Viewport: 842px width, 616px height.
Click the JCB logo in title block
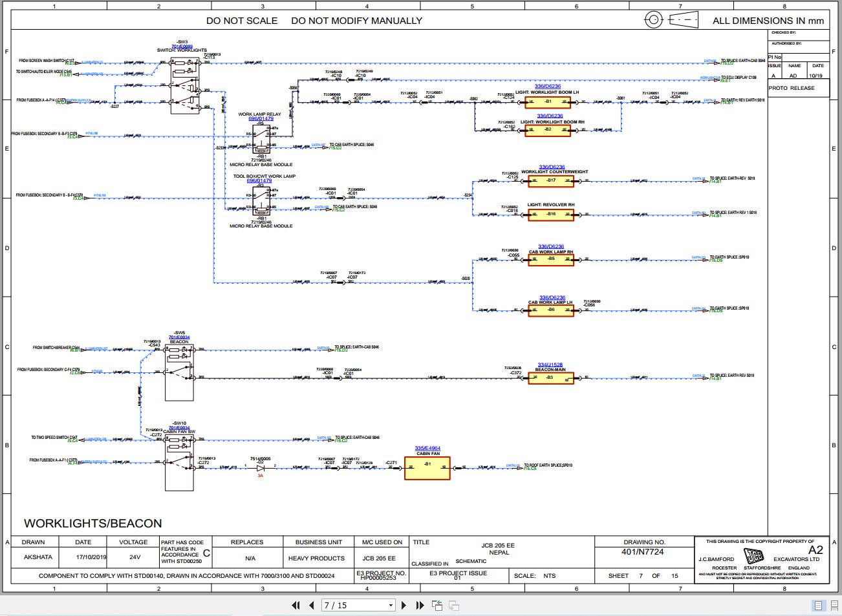pos(753,556)
